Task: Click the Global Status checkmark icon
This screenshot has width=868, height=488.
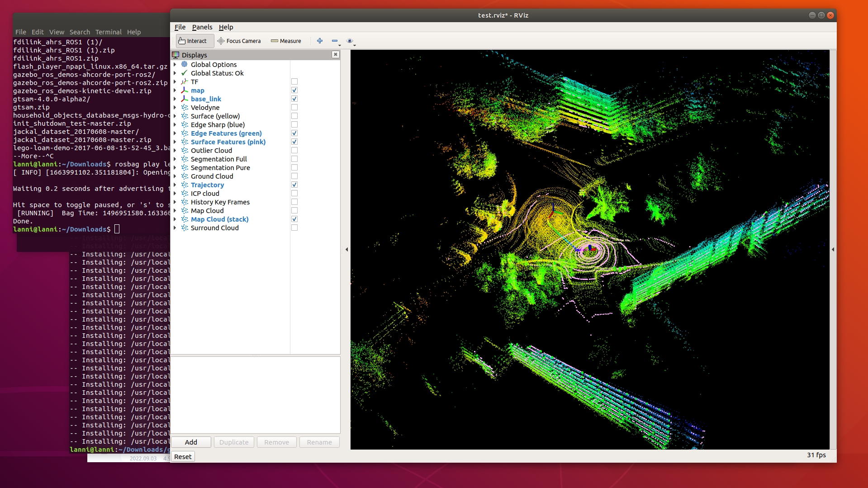Action: pos(185,73)
